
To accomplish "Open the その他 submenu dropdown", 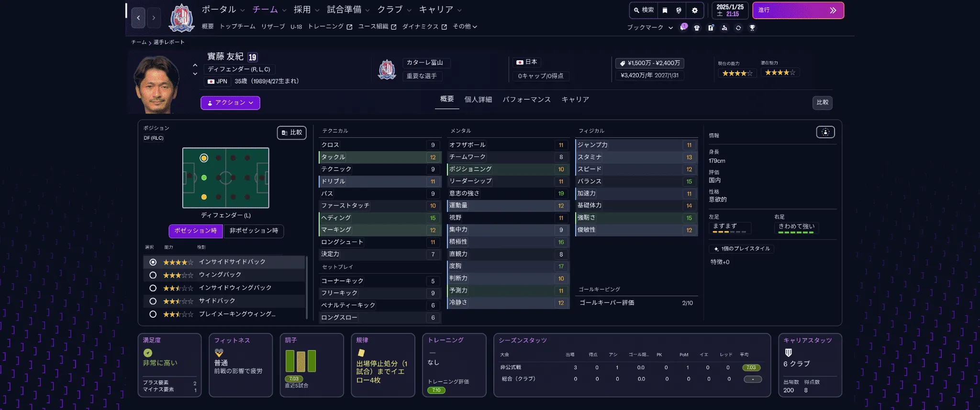I will (465, 27).
